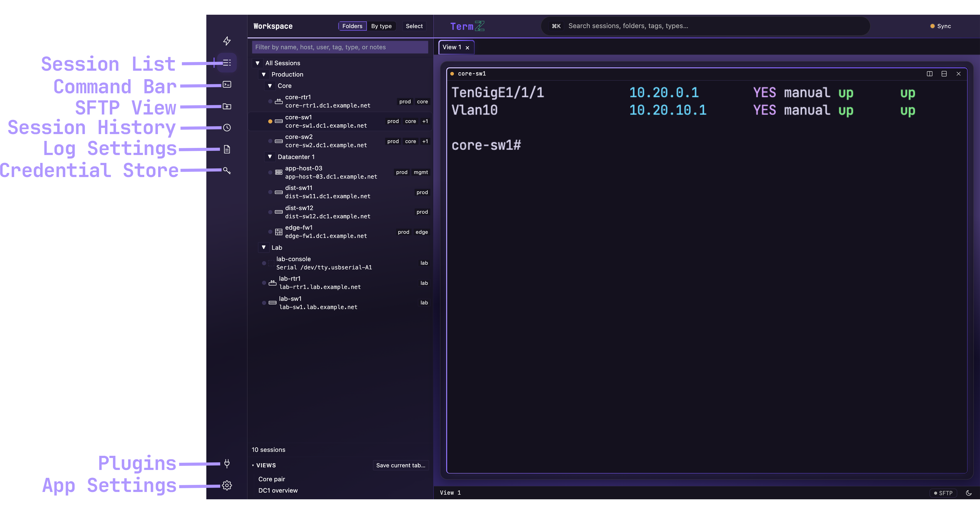Click the TermZ logo
This screenshot has width=980, height=514.
(467, 26)
